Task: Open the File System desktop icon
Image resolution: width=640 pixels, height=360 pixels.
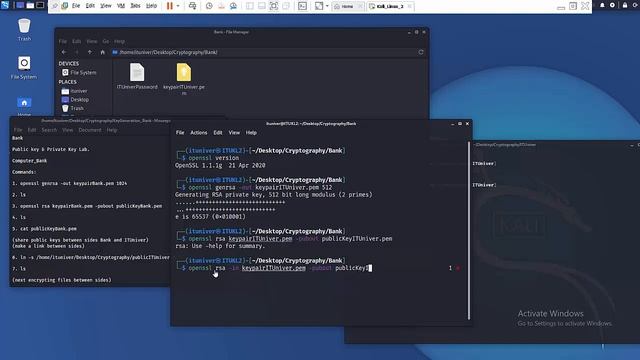Action: tap(24, 67)
